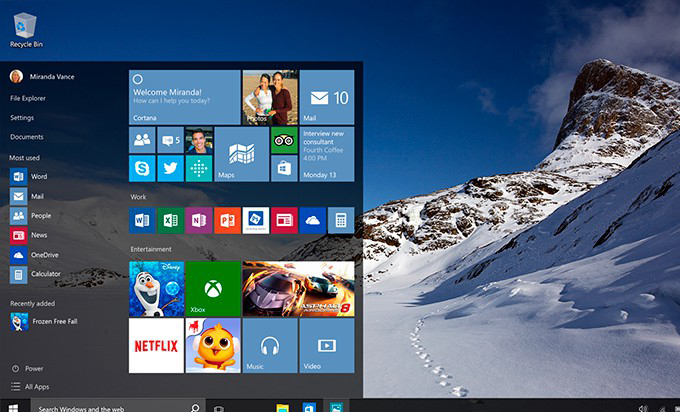Launch the yellow chick game tile
680x412 pixels.
point(213,346)
